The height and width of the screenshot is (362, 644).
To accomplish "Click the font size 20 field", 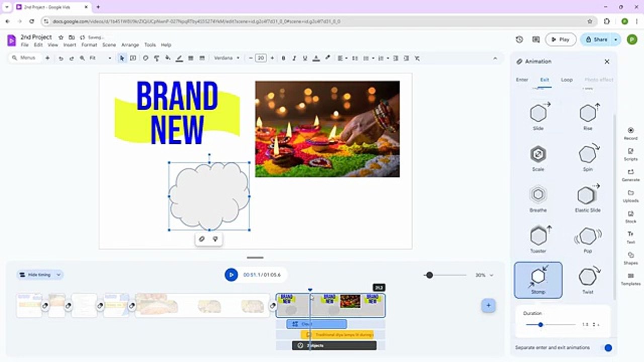I will click(x=261, y=58).
